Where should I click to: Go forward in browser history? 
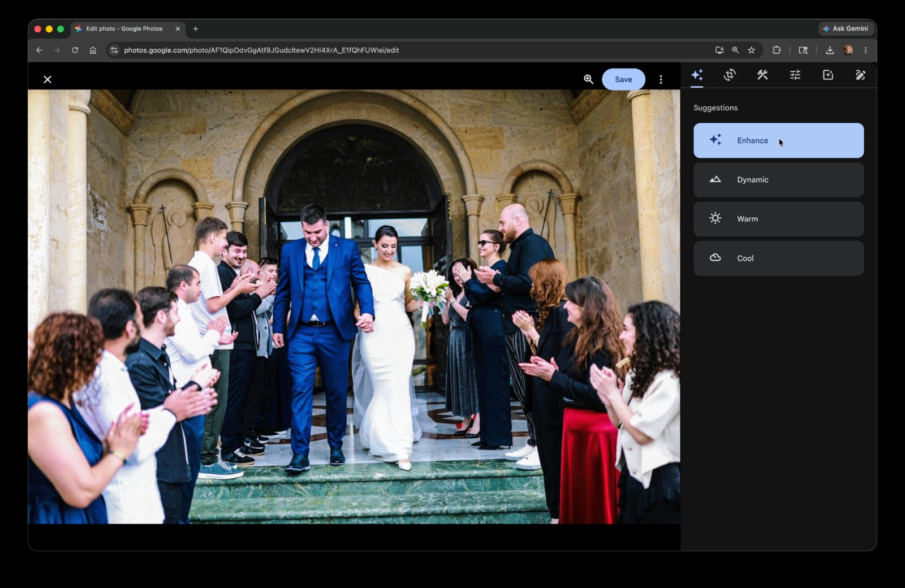point(57,50)
